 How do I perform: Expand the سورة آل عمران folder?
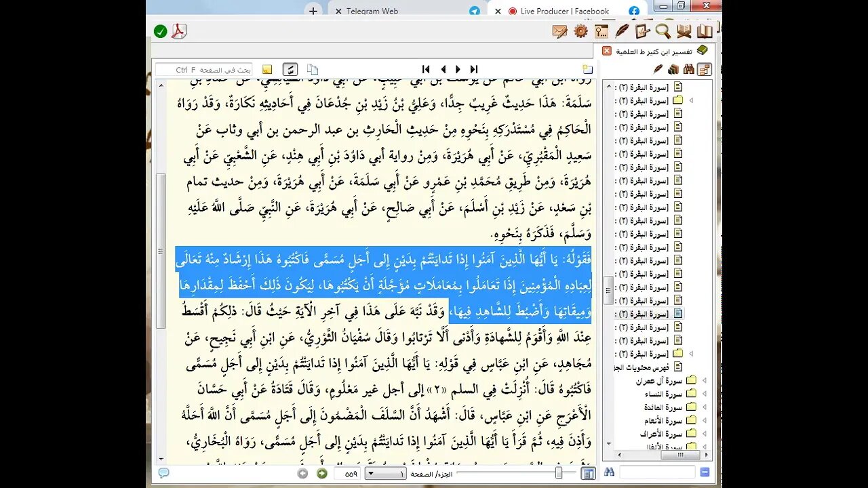(x=704, y=380)
